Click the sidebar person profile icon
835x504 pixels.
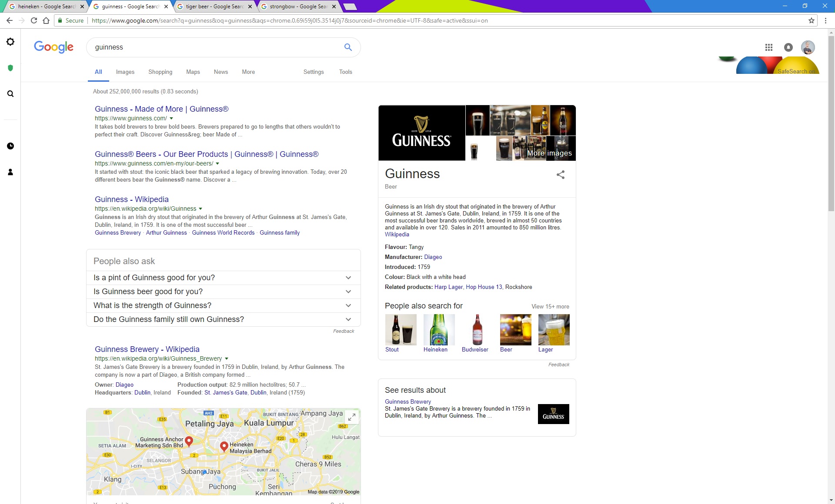10,172
